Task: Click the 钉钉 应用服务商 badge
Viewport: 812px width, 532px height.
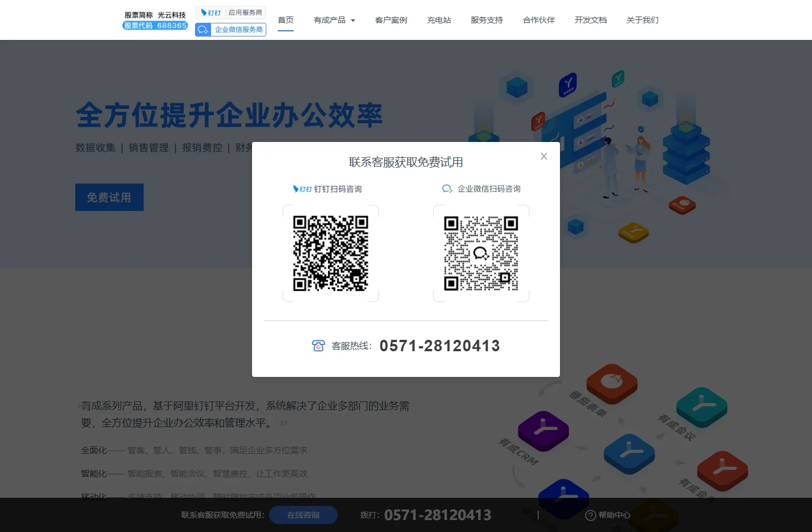Action: pos(231,13)
